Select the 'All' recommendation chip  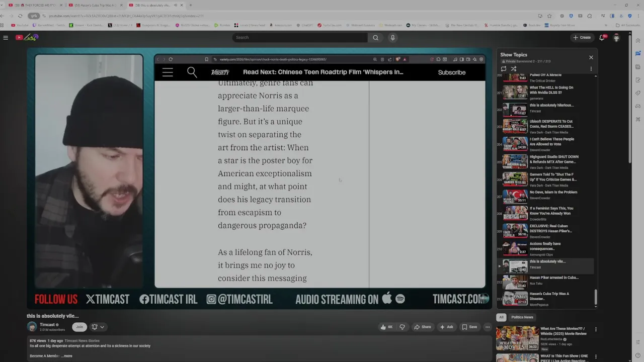point(501,317)
